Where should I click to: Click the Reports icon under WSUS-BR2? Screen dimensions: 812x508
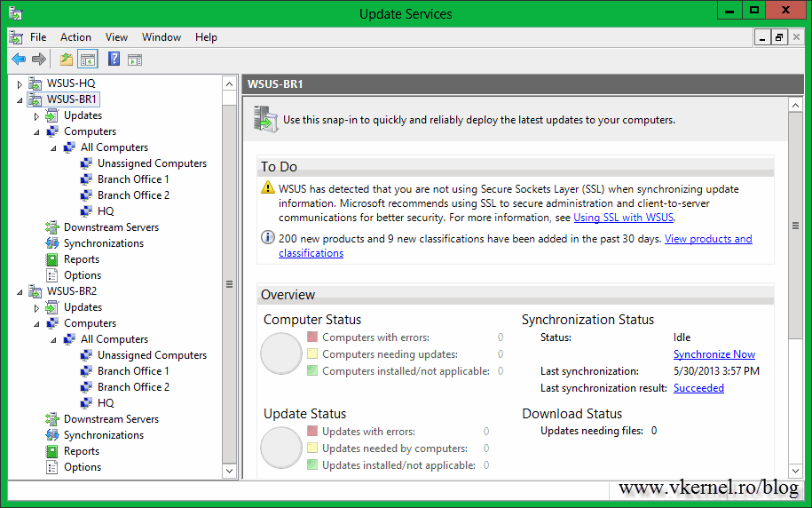click(51, 451)
